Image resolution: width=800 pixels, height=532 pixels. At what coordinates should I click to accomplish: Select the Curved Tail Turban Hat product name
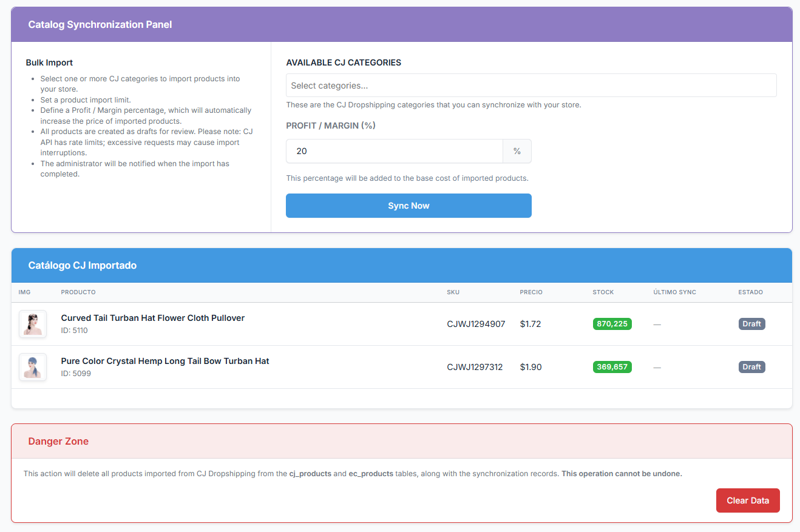[152, 318]
